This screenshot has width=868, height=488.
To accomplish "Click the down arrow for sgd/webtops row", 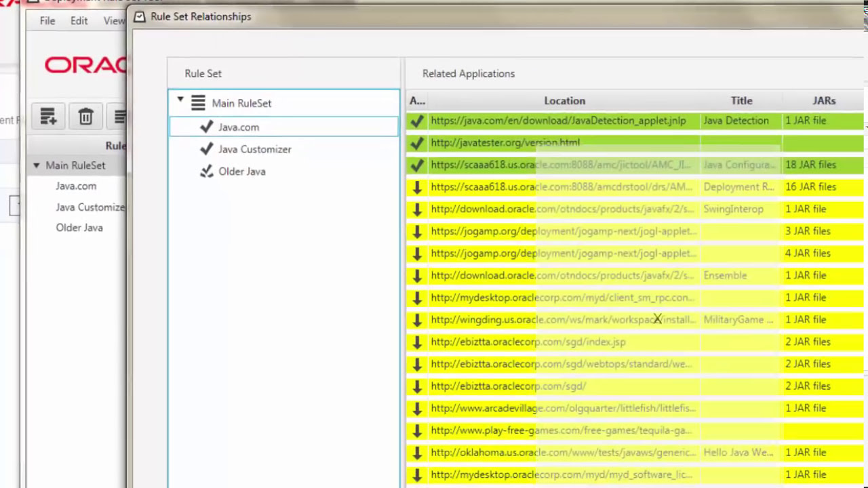I will click(417, 364).
